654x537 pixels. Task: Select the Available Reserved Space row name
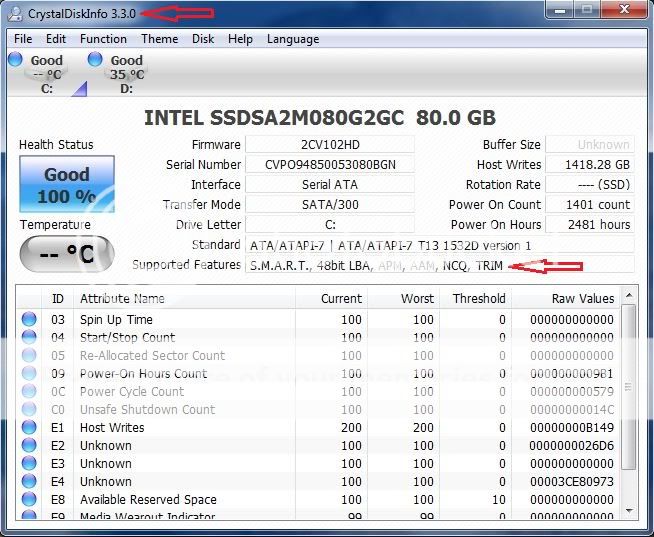pyautogui.click(x=148, y=499)
